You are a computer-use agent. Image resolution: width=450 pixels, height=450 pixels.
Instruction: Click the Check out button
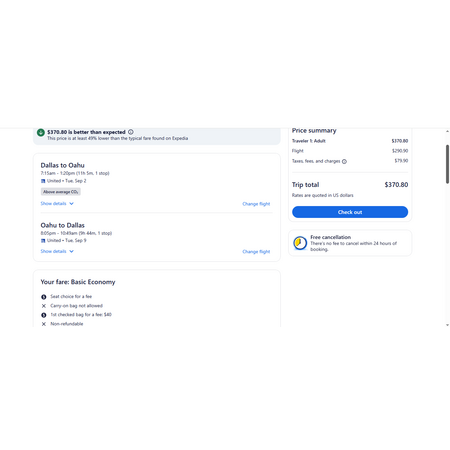coord(350,212)
